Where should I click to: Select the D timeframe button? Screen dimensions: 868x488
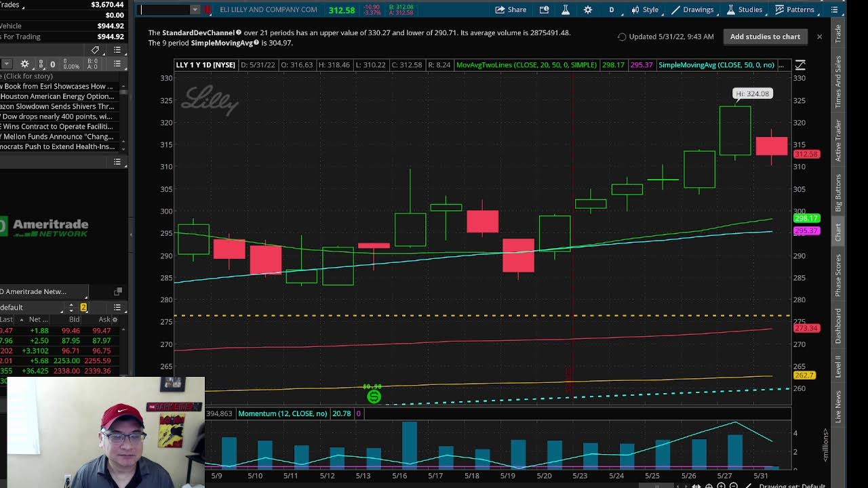[611, 9]
